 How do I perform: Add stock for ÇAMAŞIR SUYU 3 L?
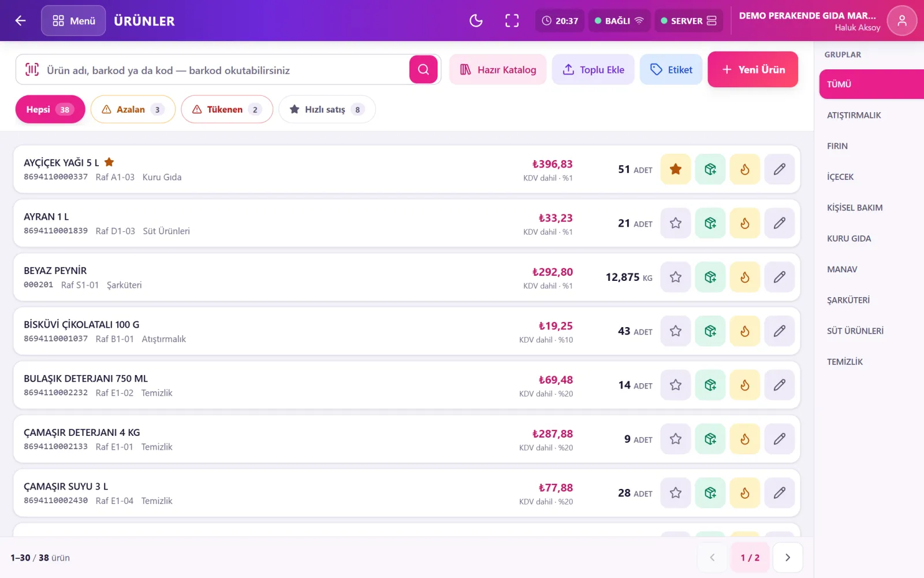click(x=710, y=493)
